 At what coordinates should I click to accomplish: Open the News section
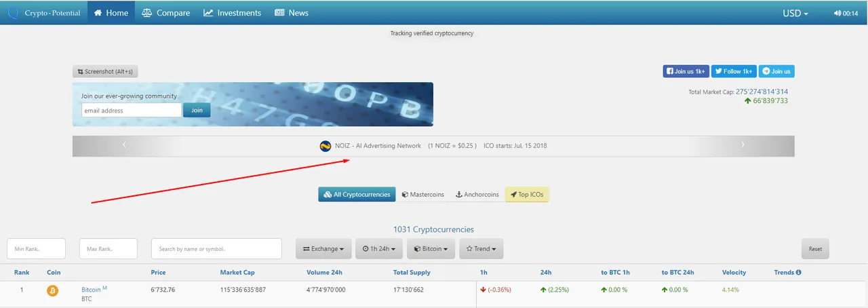click(292, 12)
